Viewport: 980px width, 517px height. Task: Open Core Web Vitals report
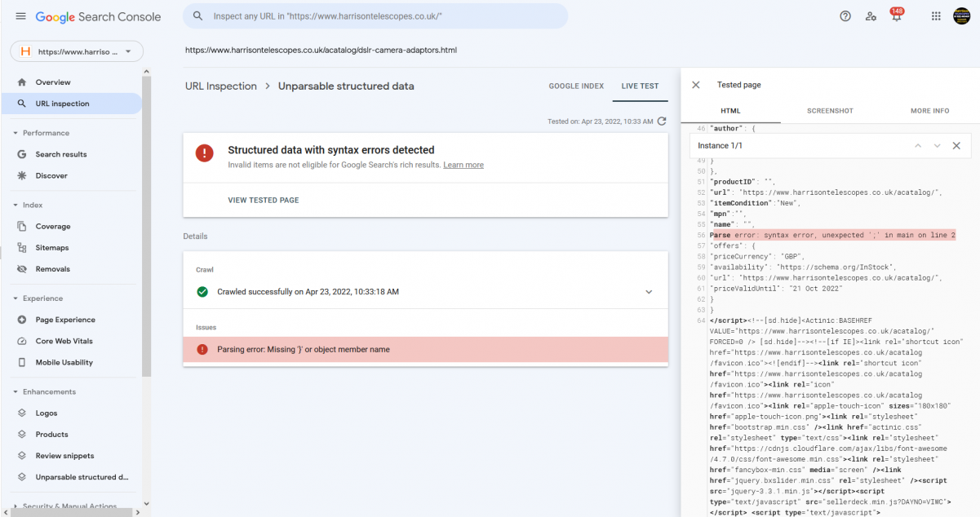[64, 341]
